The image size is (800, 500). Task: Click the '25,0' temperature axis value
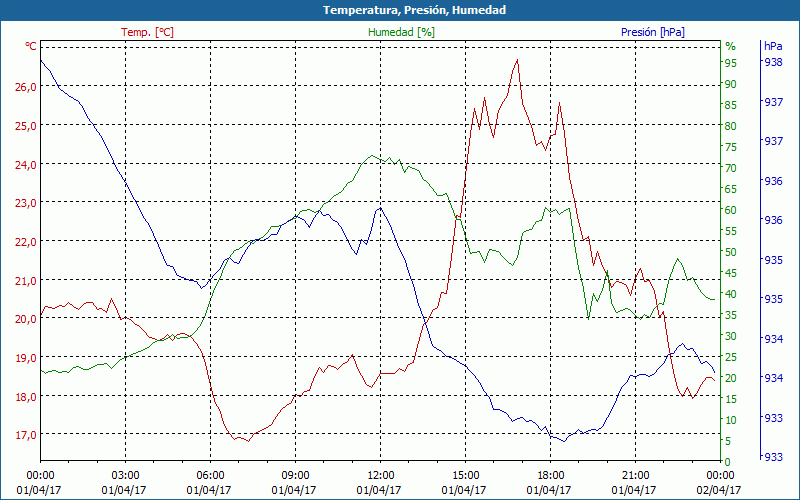point(26,126)
